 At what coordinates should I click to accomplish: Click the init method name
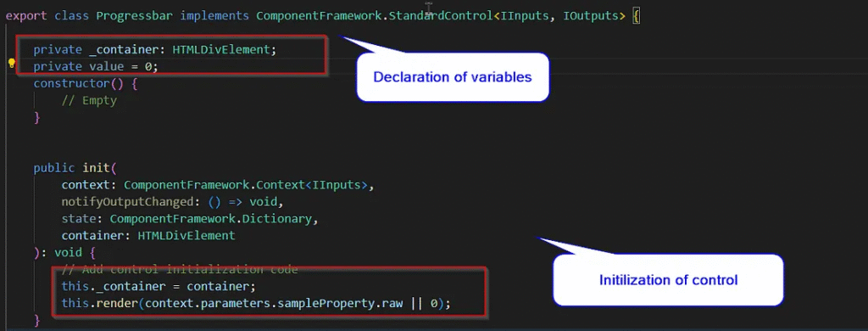click(97, 168)
